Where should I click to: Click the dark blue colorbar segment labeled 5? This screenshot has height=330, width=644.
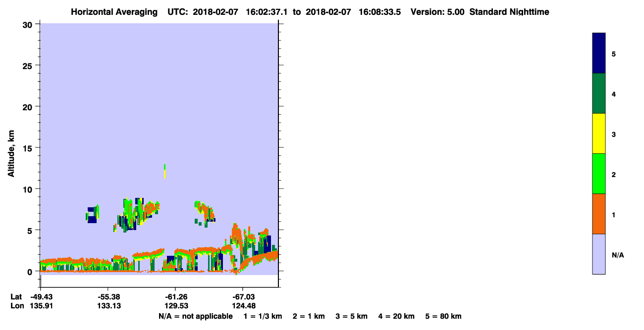tap(599, 53)
